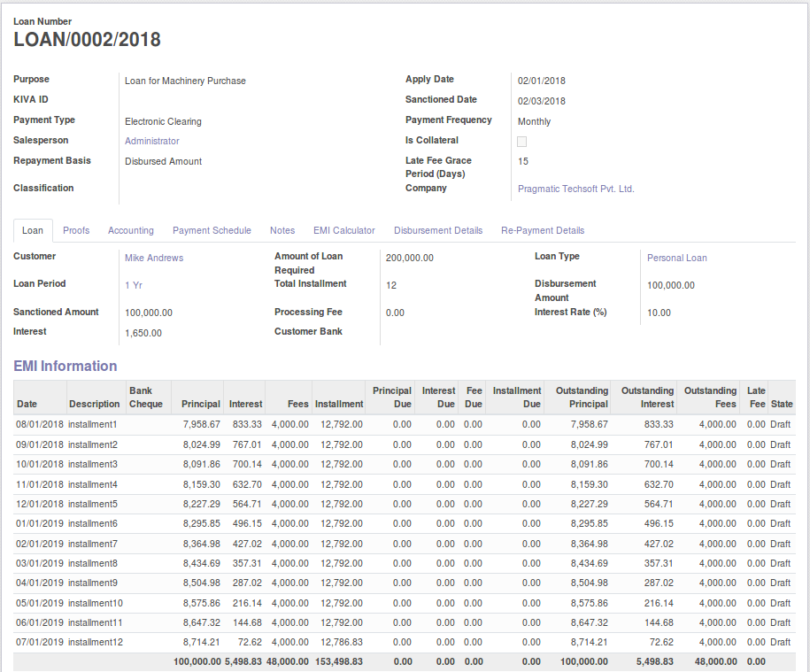Image resolution: width=810 pixels, height=672 pixels.
Task: Click the date cell 03/01/2019
Action: [x=40, y=563]
